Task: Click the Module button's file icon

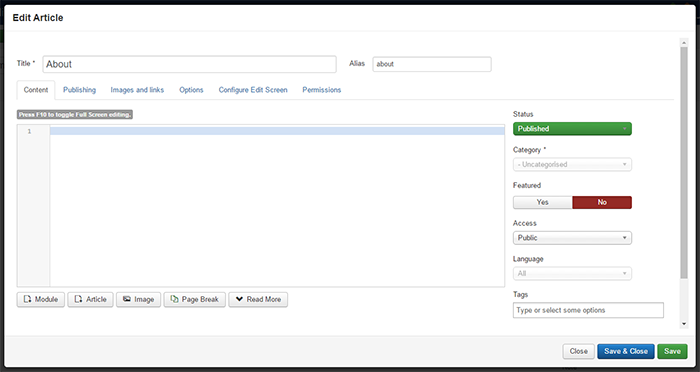Action: (x=27, y=299)
